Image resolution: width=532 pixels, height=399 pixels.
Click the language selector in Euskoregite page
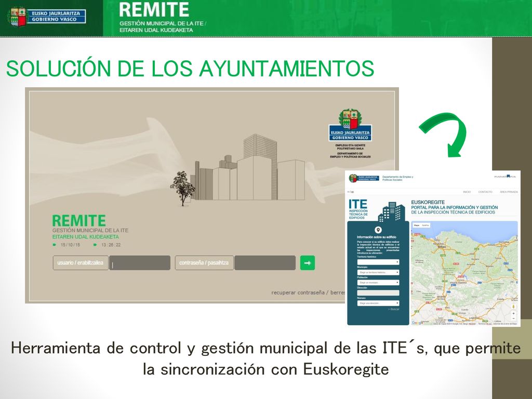pos(351,192)
